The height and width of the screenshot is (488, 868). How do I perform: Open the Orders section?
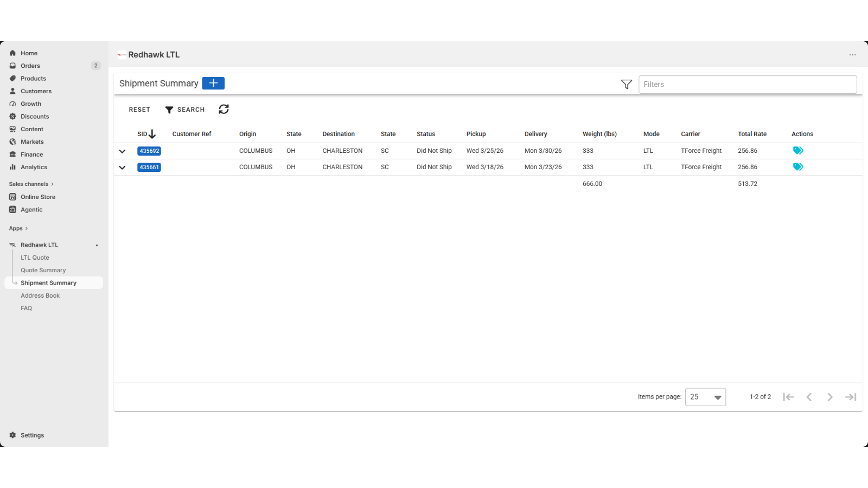coord(30,66)
